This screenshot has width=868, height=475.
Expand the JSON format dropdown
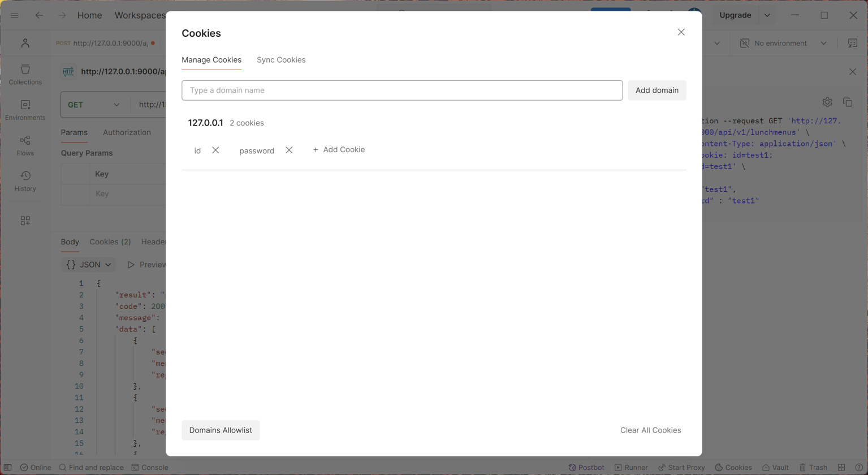click(x=88, y=265)
